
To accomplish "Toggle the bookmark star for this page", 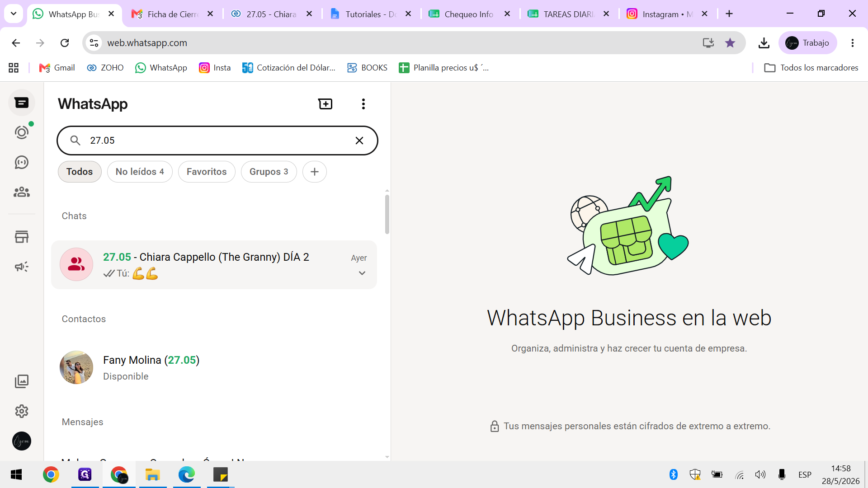I will coord(730,43).
